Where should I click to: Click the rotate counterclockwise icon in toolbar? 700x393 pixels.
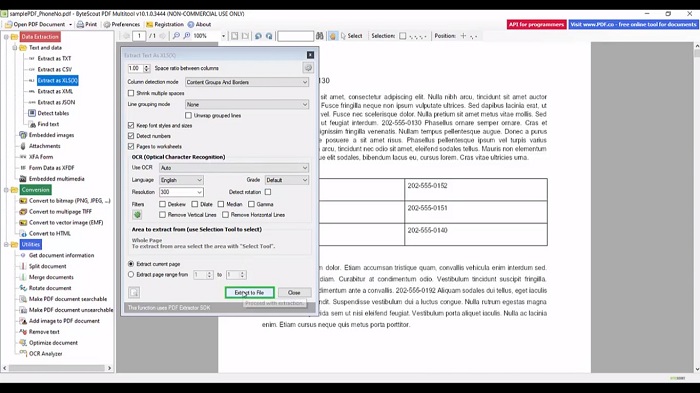[x=258, y=36]
